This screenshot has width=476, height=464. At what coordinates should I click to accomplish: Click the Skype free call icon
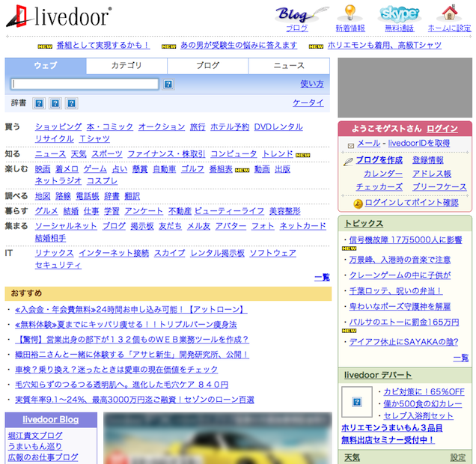[400, 14]
